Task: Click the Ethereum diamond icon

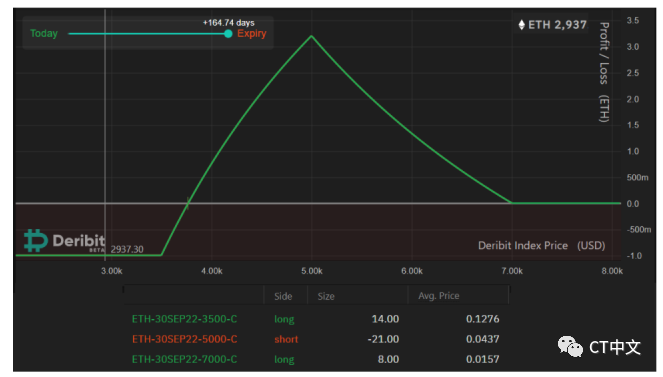Action: pyautogui.click(x=521, y=25)
